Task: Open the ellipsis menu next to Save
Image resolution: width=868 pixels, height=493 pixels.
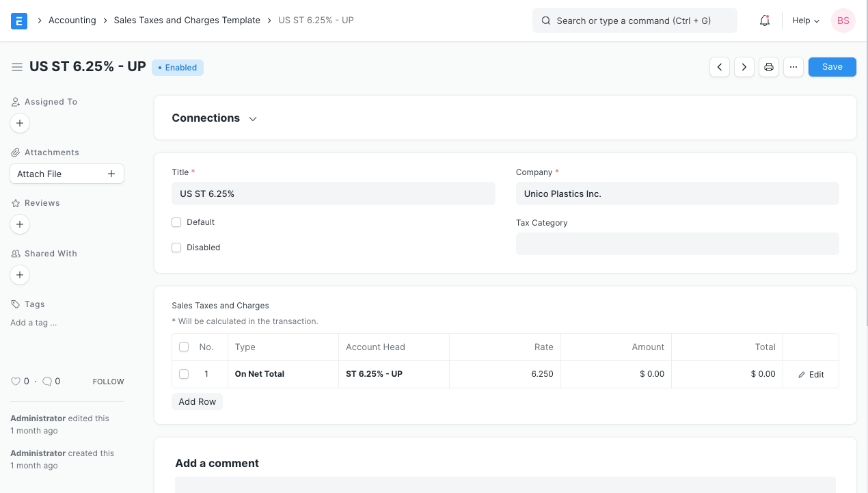Action: [x=793, y=66]
